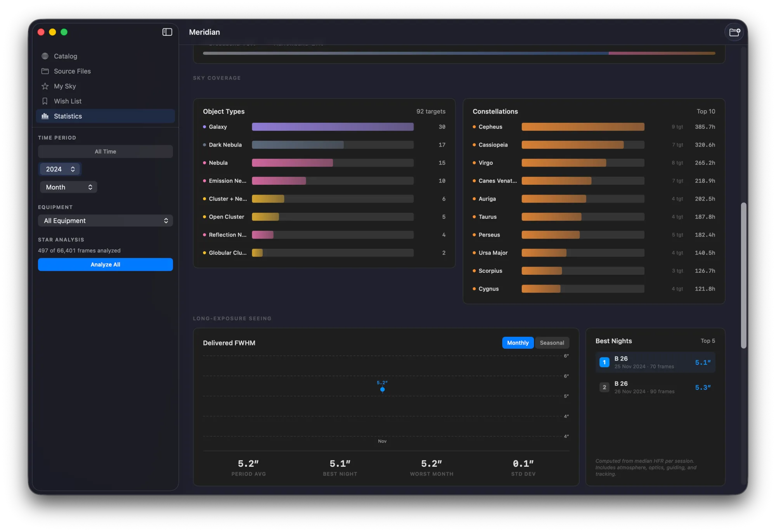Select the All Time period option

click(105, 151)
